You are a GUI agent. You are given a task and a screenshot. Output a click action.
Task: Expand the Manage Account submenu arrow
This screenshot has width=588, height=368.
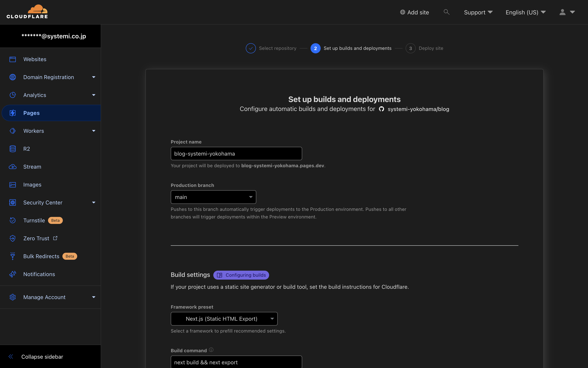pos(94,297)
